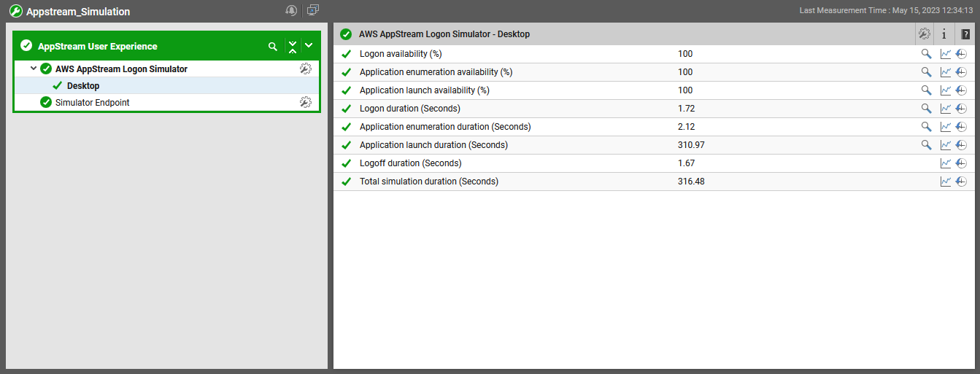Click the info icon in measurement panel header
Viewport: 980px width, 374px height.
[x=944, y=34]
